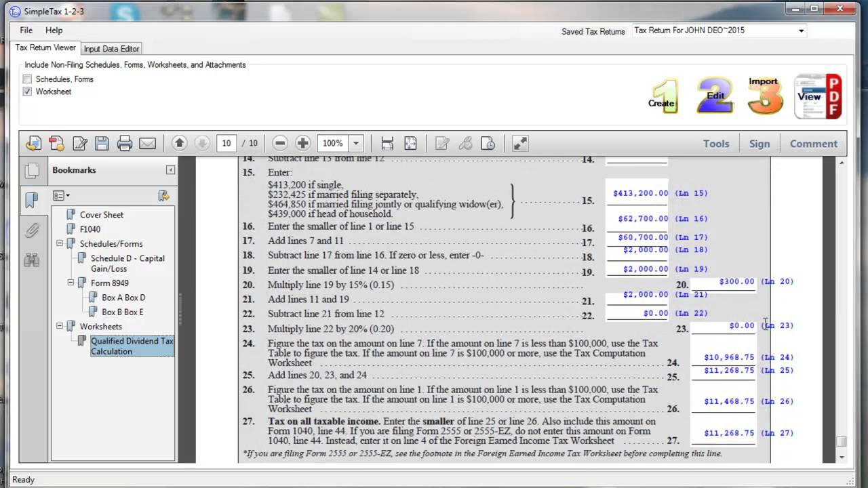The image size is (868, 488).
Task: Click the Create '1' icon
Action: coord(661,95)
